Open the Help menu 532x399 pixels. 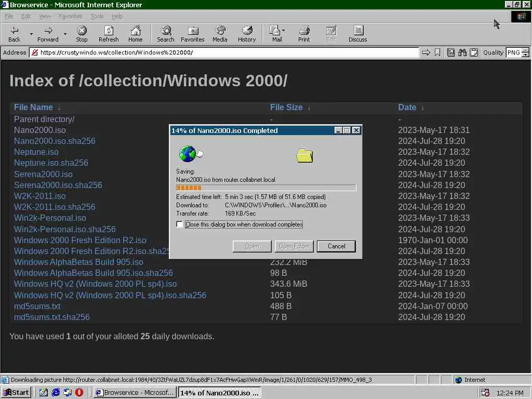click(117, 16)
